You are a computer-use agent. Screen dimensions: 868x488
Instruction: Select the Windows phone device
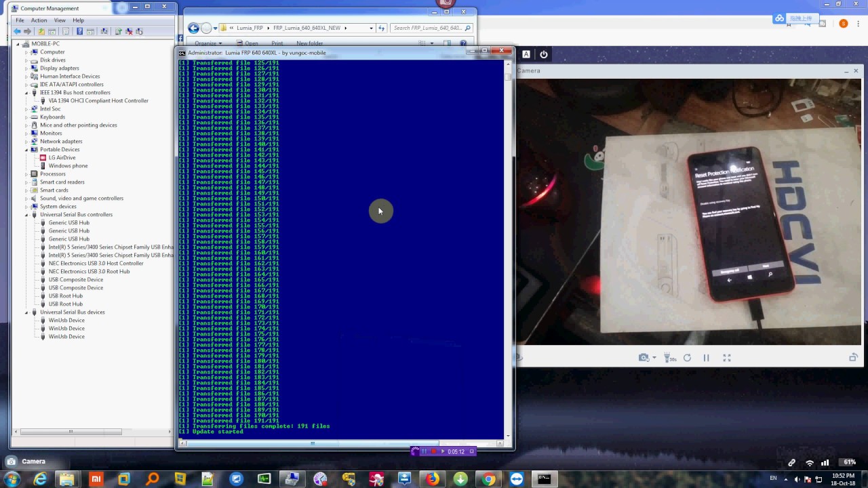(x=68, y=165)
